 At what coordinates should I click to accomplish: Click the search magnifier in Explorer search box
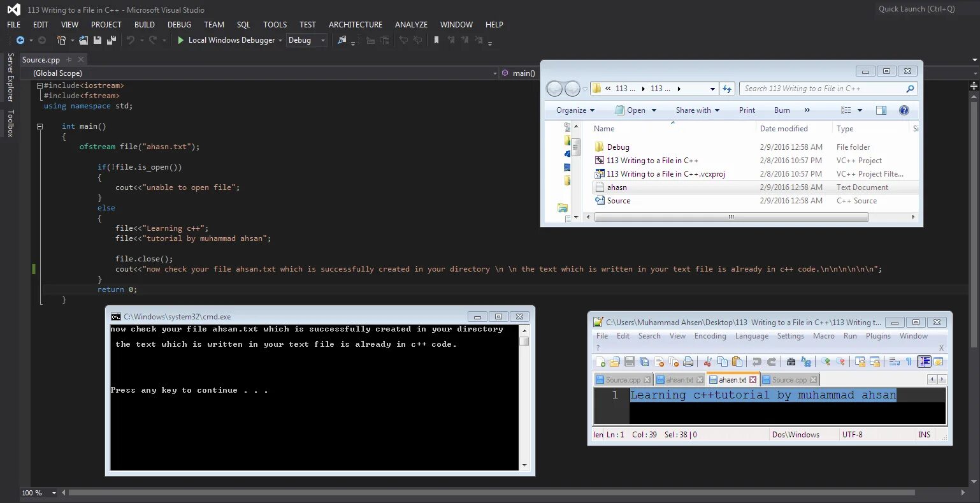tap(910, 89)
